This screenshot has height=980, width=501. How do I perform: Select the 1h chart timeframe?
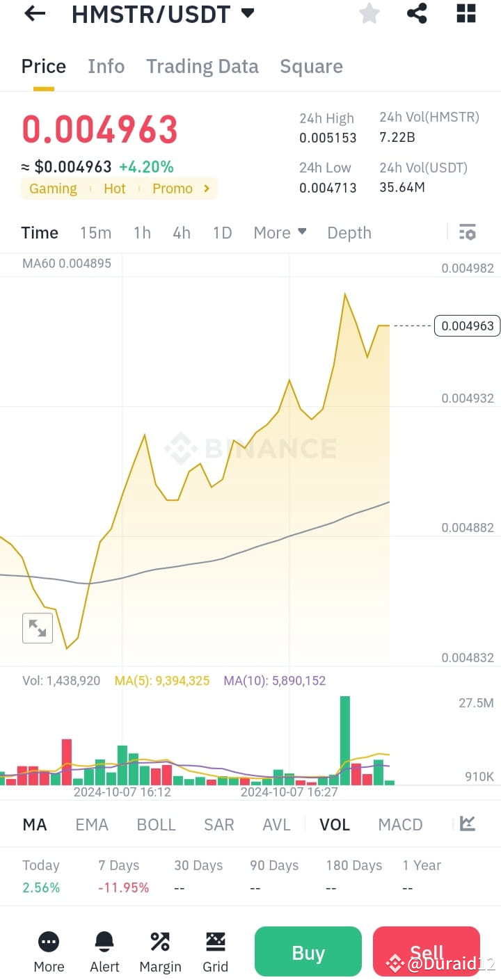(x=142, y=232)
